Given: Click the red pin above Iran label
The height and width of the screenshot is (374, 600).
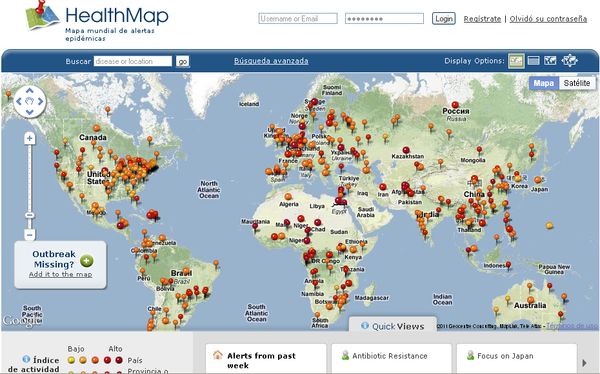Looking at the screenshot, I should (383, 187).
